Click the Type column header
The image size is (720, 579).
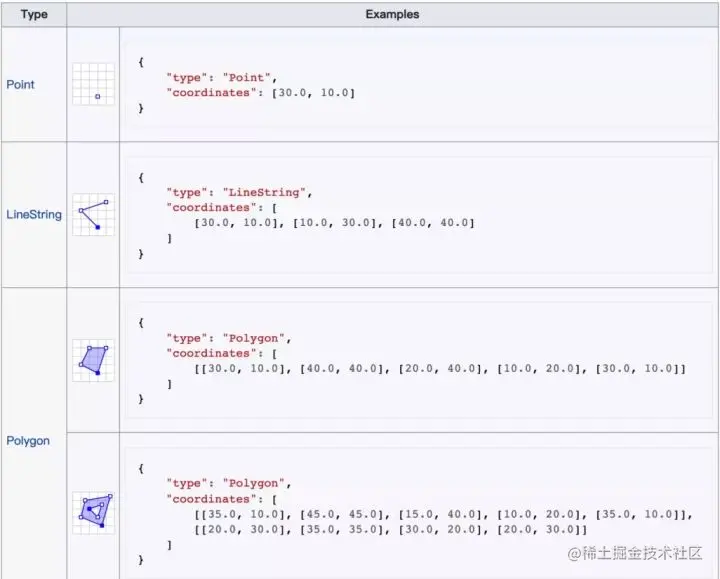(34, 14)
